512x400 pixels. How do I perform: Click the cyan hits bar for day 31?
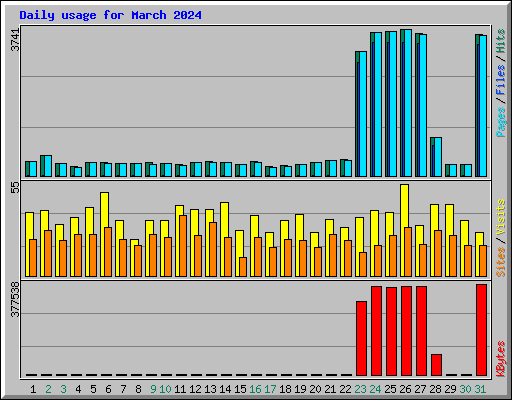(x=483, y=106)
